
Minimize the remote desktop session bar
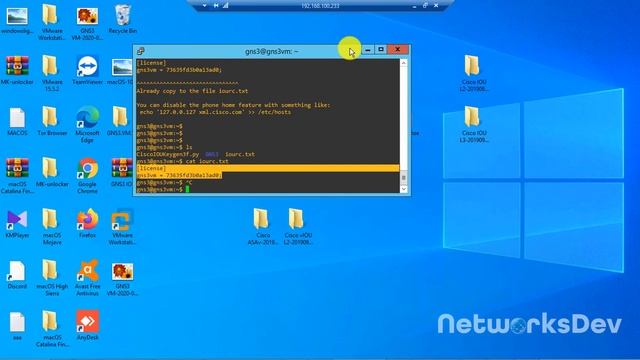click(414, 6)
